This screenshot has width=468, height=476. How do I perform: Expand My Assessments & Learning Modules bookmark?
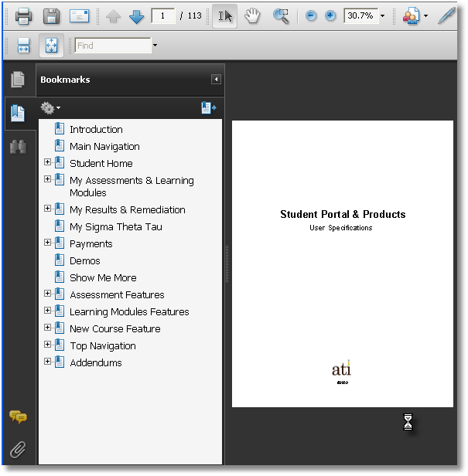coord(47,178)
